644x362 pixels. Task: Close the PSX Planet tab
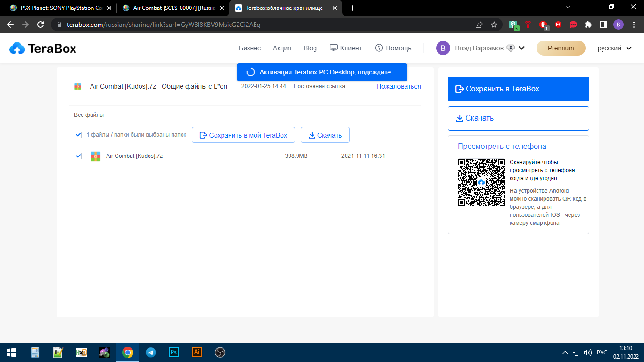[x=109, y=8]
